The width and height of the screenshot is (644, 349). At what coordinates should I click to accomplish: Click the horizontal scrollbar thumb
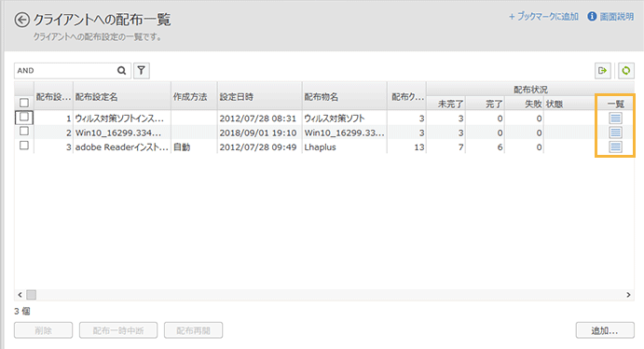31,295
